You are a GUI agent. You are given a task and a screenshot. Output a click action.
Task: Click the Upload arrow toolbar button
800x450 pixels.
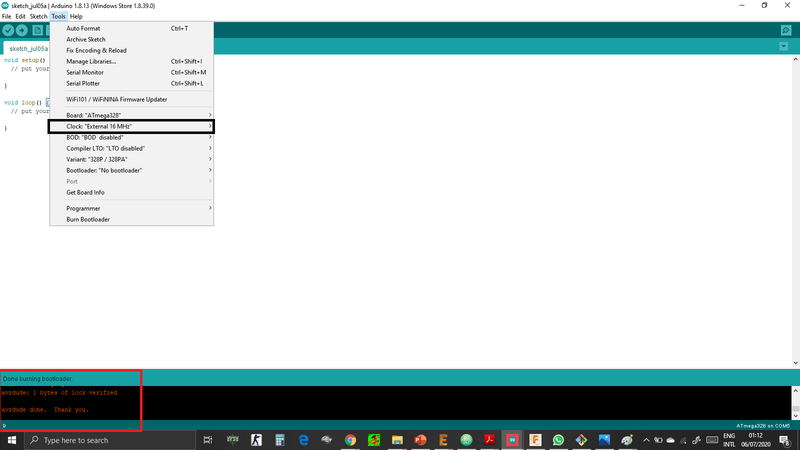coord(22,31)
